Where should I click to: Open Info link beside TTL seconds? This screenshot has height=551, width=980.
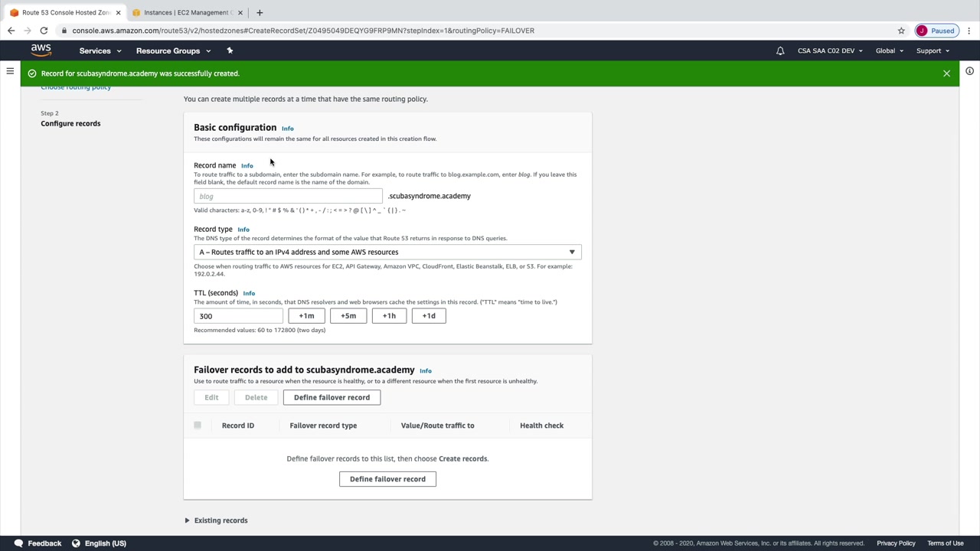coord(249,293)
